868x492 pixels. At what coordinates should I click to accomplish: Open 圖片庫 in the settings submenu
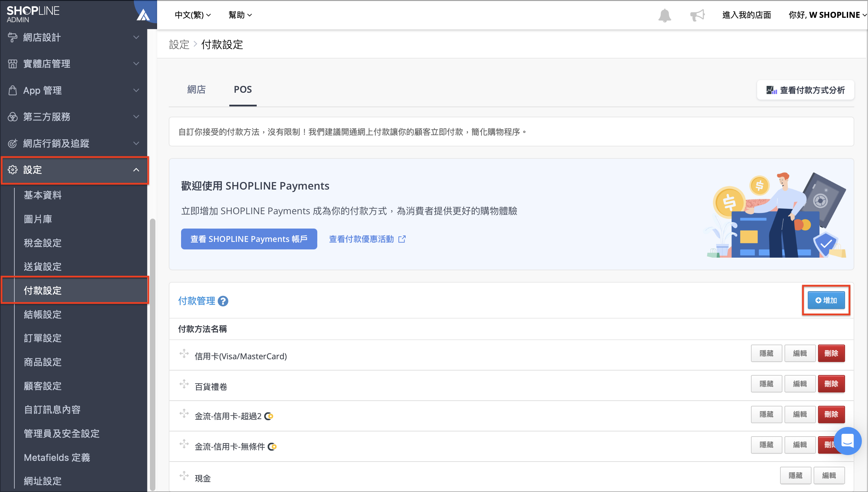click(38, 219)
